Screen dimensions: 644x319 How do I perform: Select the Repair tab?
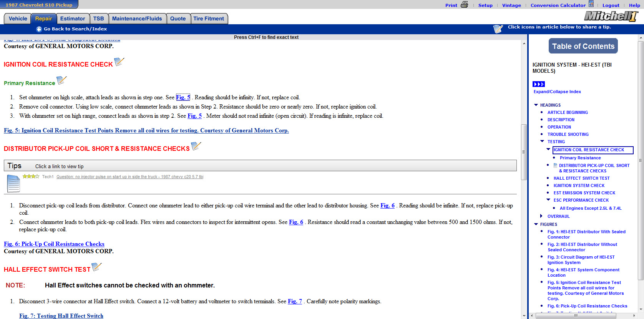tap(43, 18)
